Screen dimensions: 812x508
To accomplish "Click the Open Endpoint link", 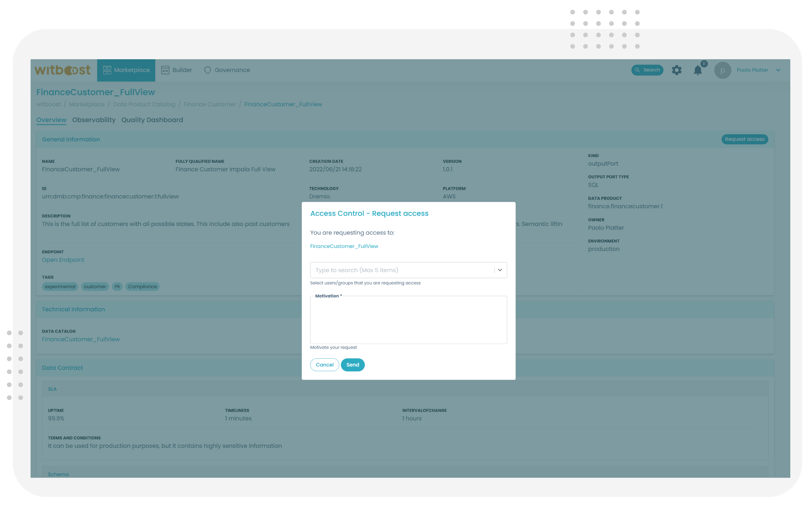I will (x=63, y=260).
